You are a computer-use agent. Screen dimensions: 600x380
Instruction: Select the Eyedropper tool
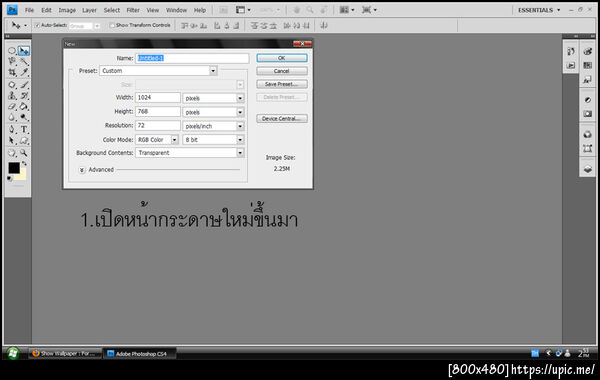tap(24, 72)
